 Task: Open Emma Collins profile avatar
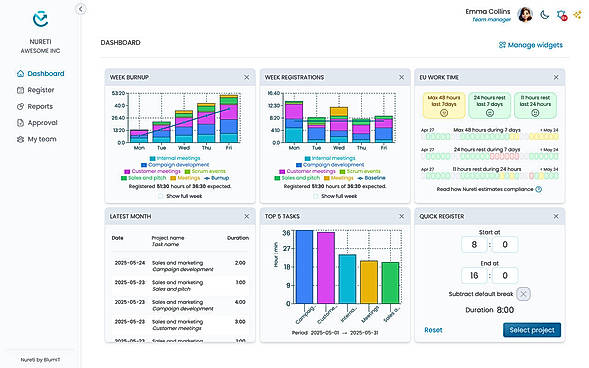coord(525,15)
